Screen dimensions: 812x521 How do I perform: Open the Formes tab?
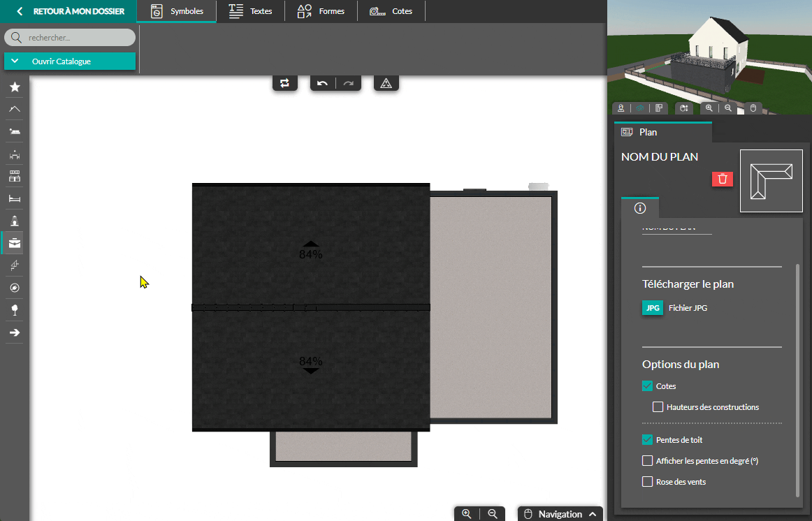[321, 11]
